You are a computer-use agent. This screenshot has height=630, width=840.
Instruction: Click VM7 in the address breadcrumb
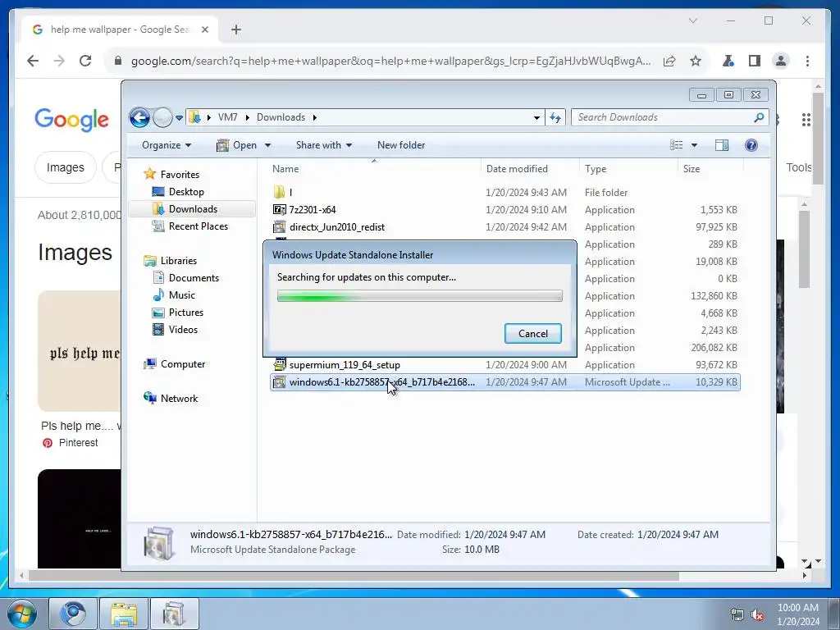[x=228, y=117]
